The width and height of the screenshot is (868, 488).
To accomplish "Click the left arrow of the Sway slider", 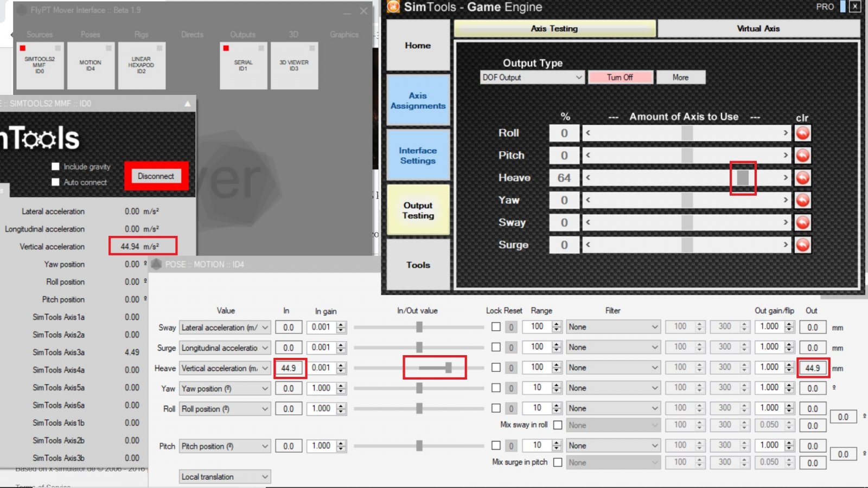I will coord(588,222).
